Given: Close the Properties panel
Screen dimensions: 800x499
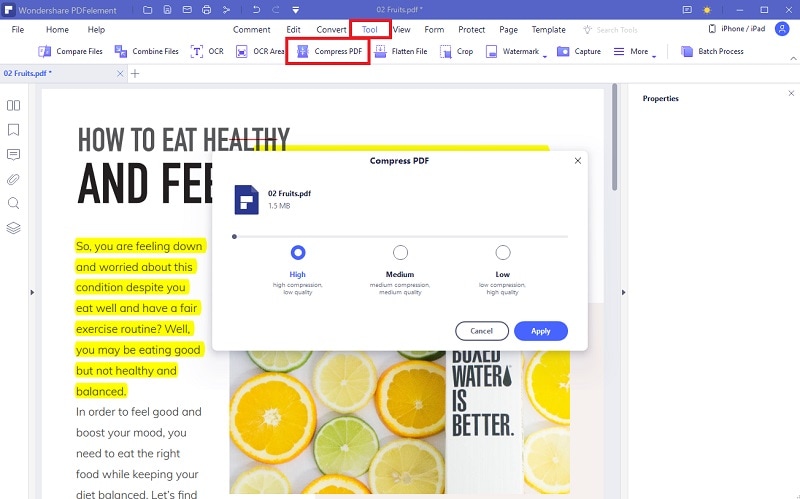Looking at the screenshot, I should (x=791, y=93).
